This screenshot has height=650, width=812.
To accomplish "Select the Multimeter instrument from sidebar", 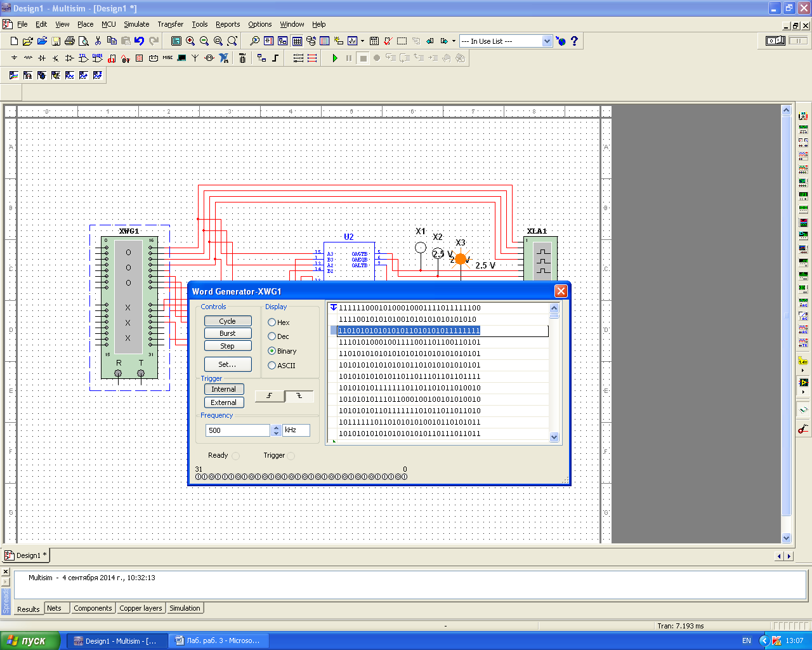I will [x=803, y=116].
